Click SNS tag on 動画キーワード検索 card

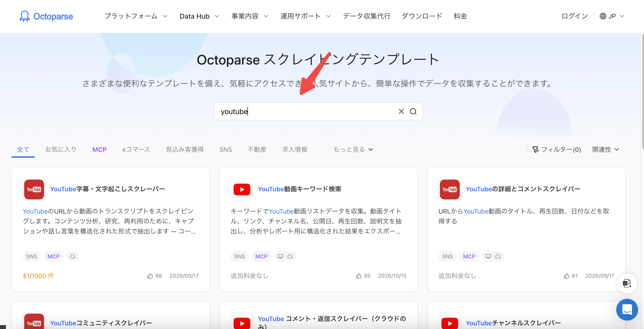click(x=239, y=256)
